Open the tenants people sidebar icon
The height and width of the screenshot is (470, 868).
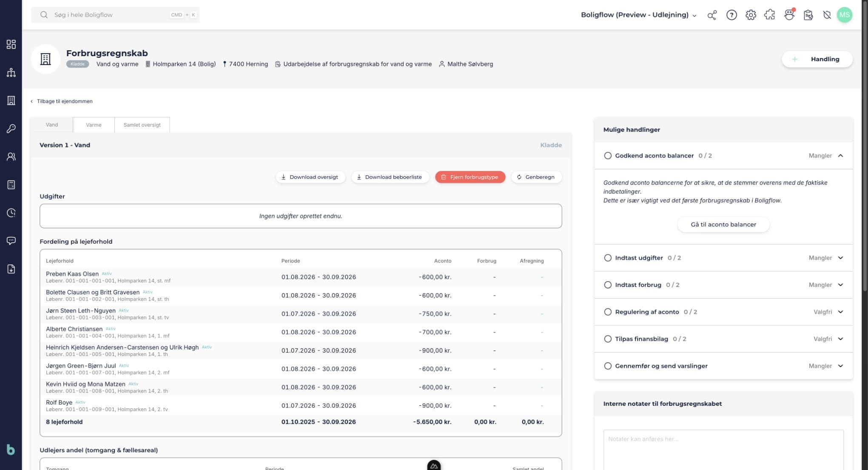click(11, 157)
